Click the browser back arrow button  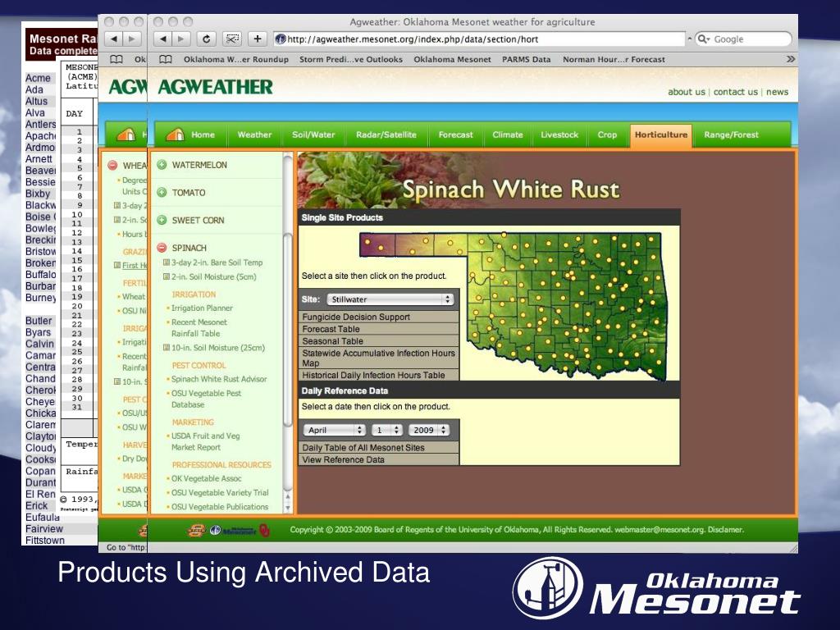point(163,39)
